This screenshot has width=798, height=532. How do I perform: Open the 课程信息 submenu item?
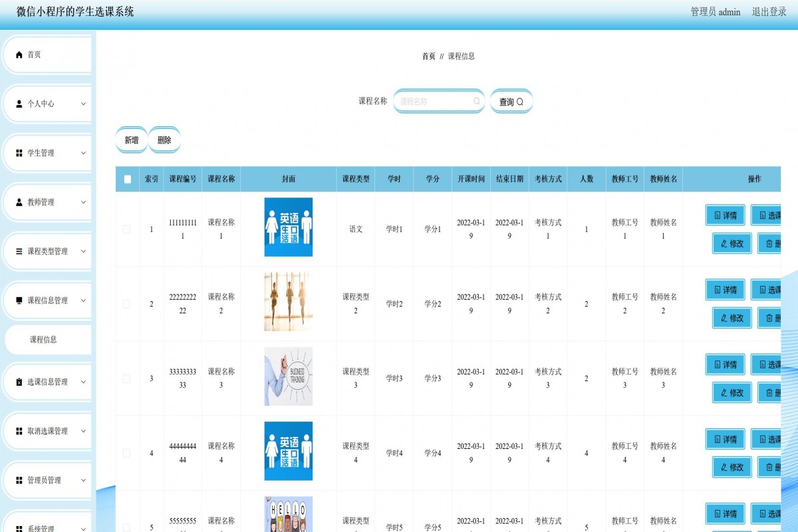[44, 340]
